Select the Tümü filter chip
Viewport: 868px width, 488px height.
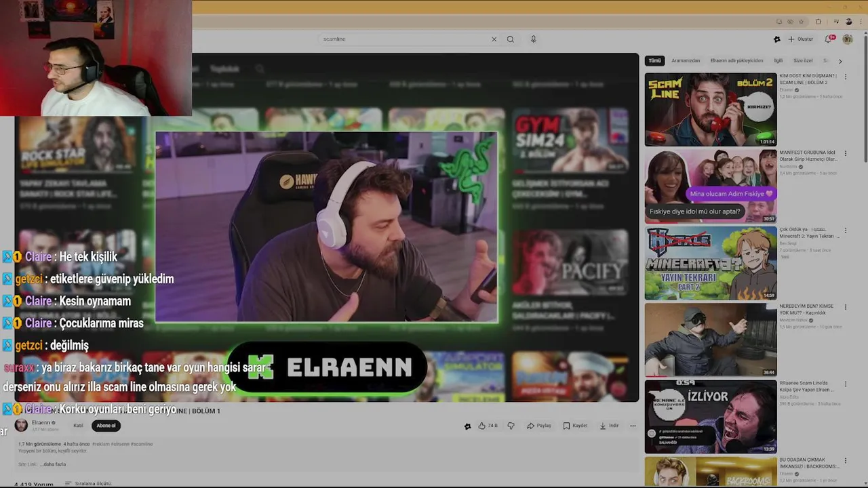point(654,61)
